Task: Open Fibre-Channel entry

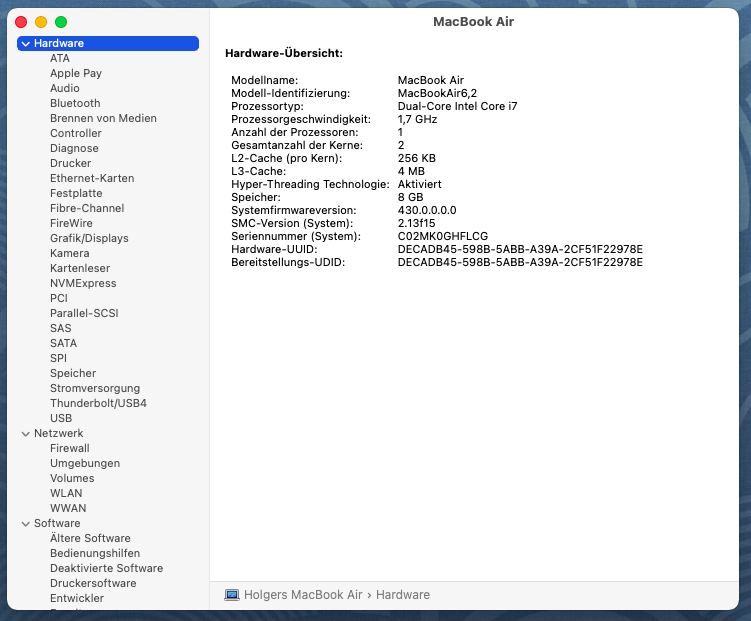Action: [x=87, y=208]
